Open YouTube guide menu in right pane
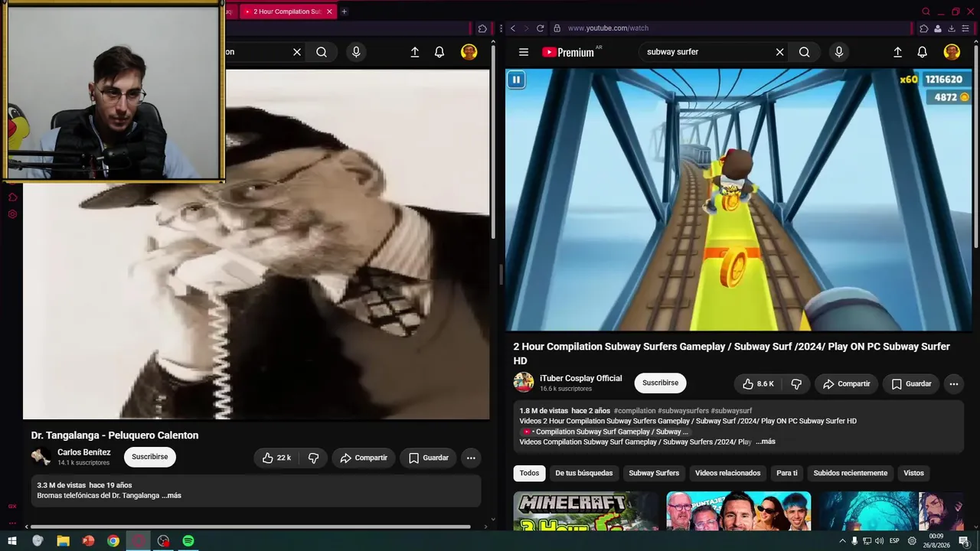 point(524,52)
